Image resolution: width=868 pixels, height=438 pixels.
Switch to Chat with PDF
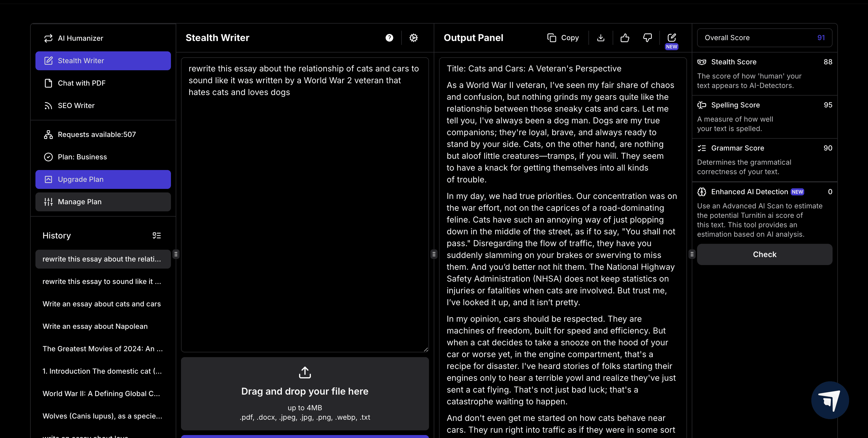click(x=81, y=83)
